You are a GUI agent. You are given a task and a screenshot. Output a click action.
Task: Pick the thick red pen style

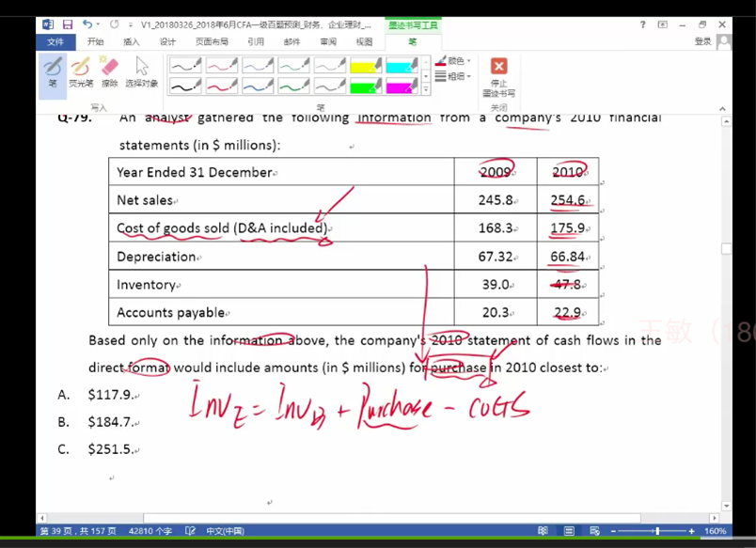coord(222,86)
